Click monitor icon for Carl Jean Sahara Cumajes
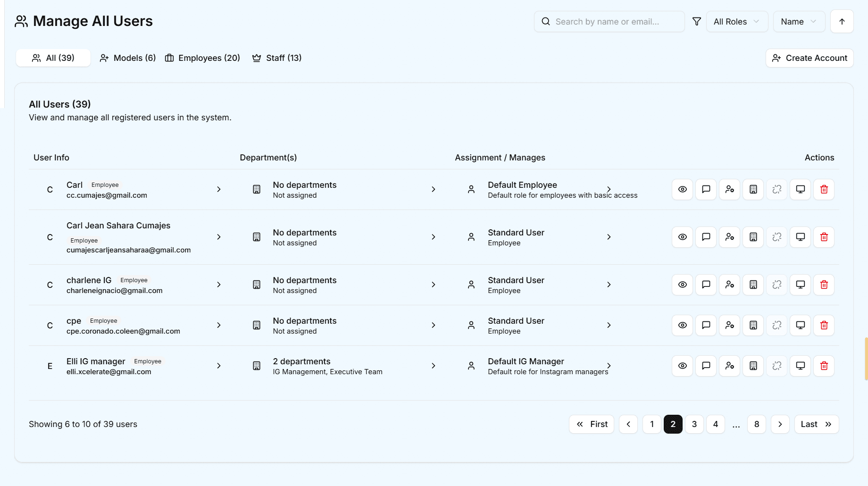 point(801,237)
